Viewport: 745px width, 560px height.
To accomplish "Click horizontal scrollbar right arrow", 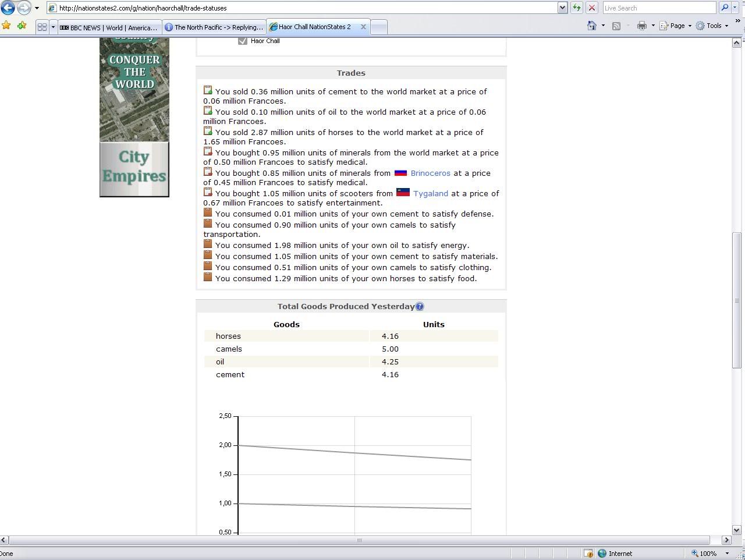I will pyautogui.click(x=726, y=540).
